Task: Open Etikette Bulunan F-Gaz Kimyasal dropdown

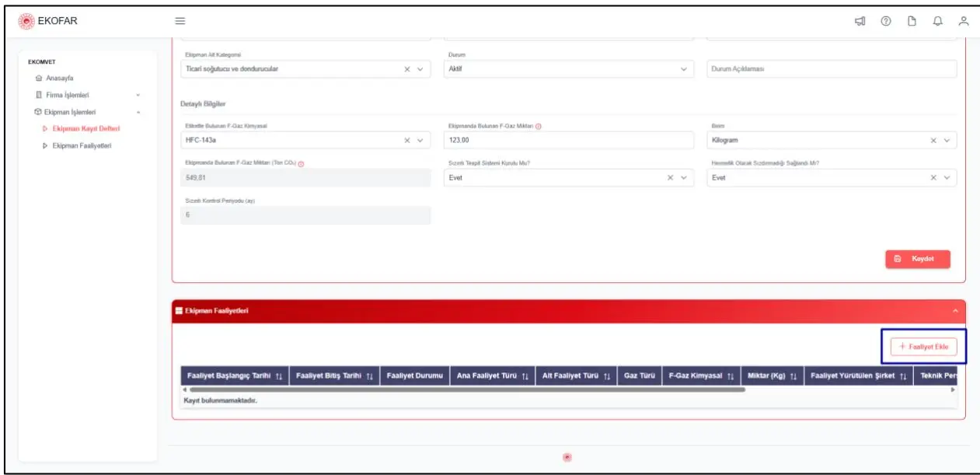Action: (x=420, y=141)
